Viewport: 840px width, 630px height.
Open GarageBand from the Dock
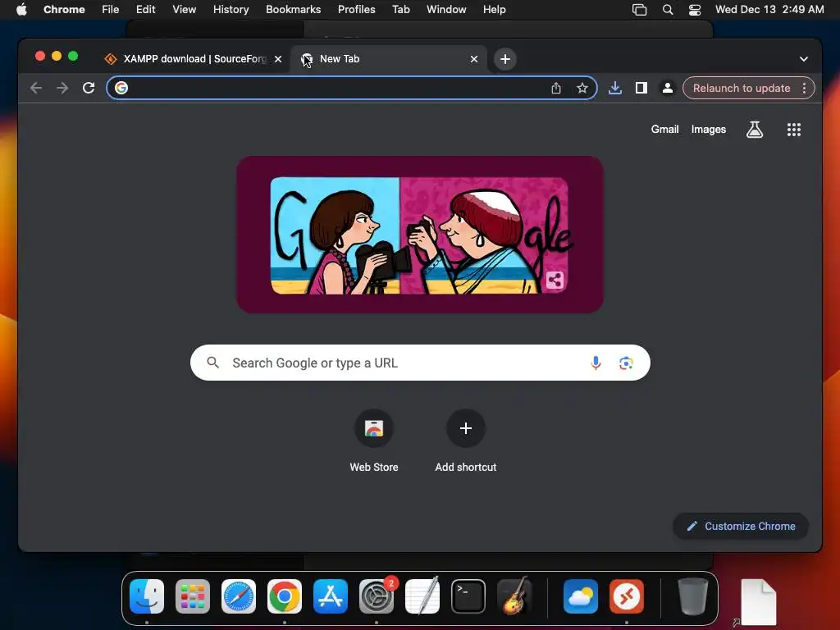(x=514, y=596)
